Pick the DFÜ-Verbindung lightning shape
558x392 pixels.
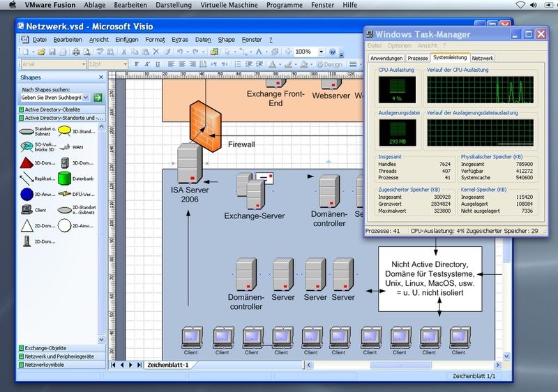[x=64, y=194]
